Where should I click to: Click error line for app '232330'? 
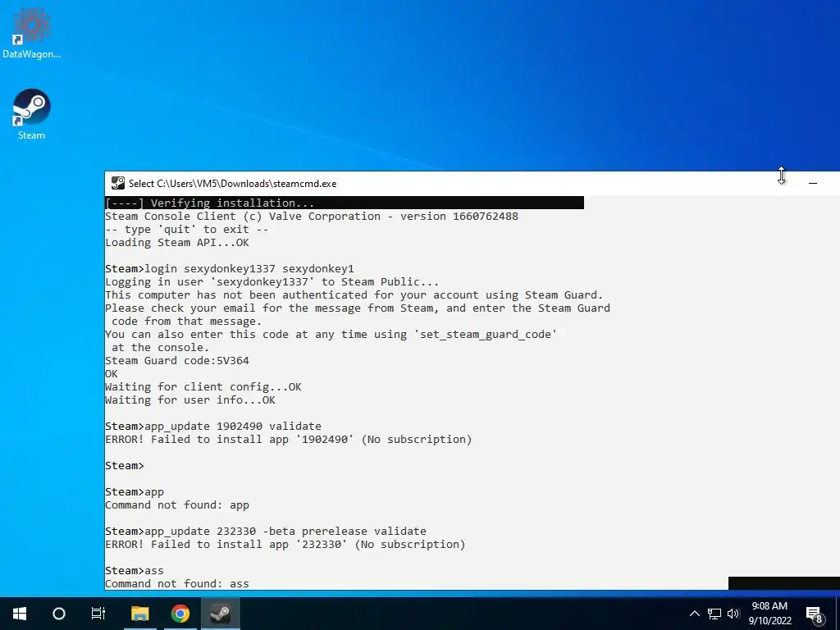(285, 545)
